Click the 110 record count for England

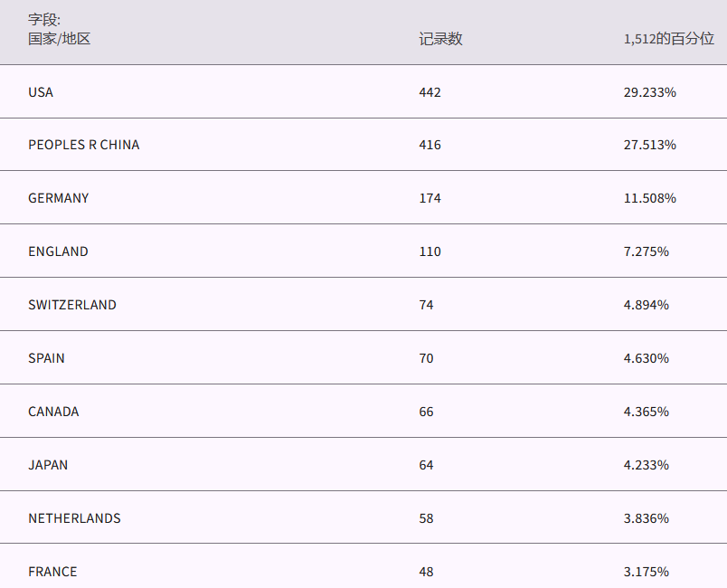(430, 251)
